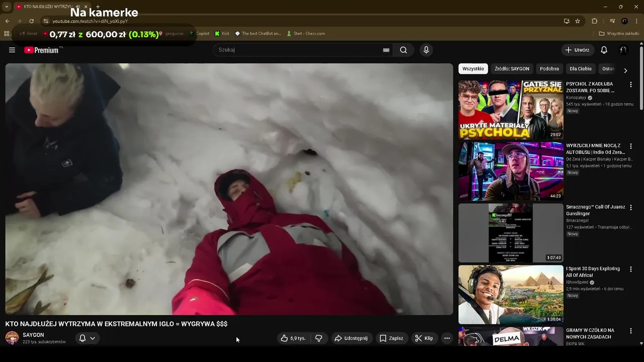Open the Wszystkie zakładki bookmarks folder

point(619,34)
